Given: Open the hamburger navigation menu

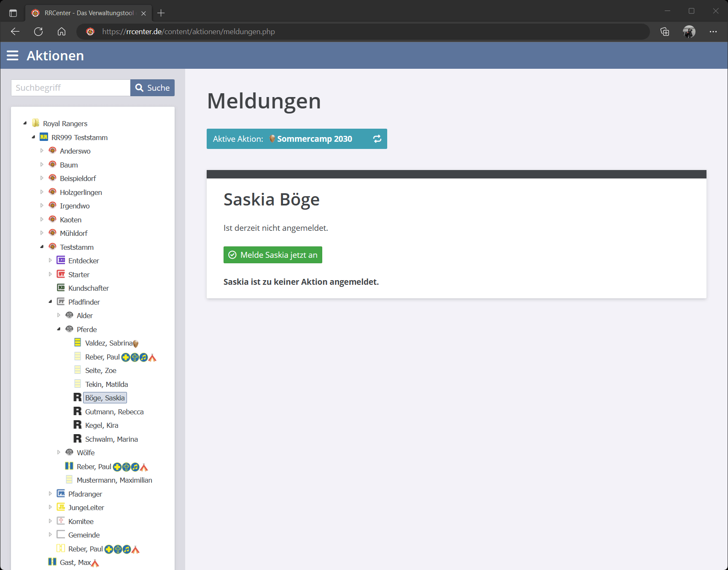Looking at the screenshot, I should click(x=13, y=56).
